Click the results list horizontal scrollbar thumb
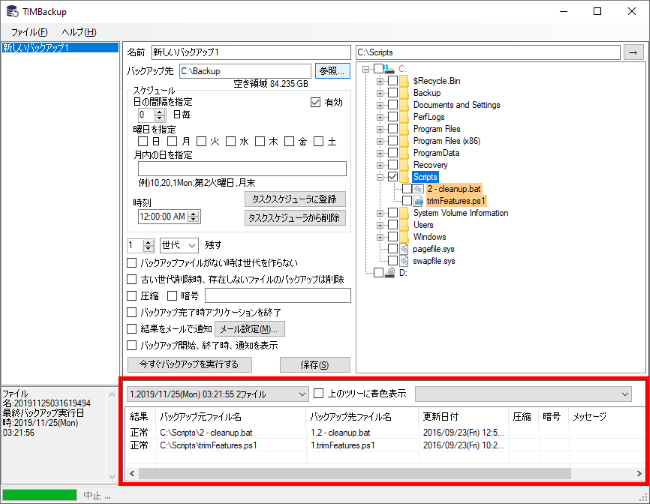Image resolution: width=650 pixels, height=504 pixels. [x=354, y=473]
